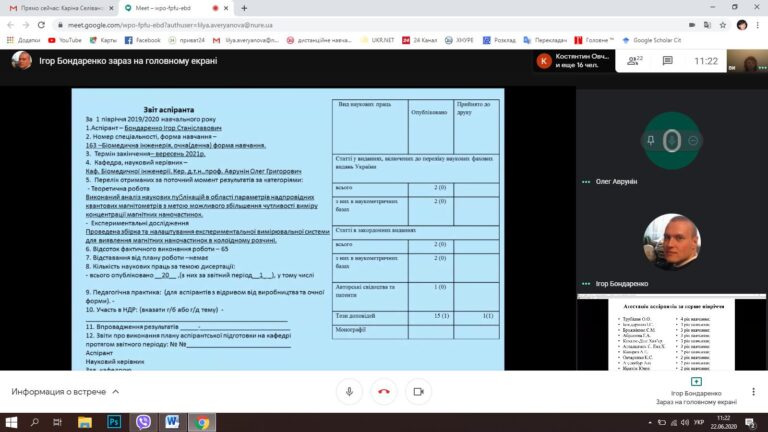This screenshot has height=432, width=768.
Task: Turn off the camera
Action: pyautogui.click(x=418, y=392)
